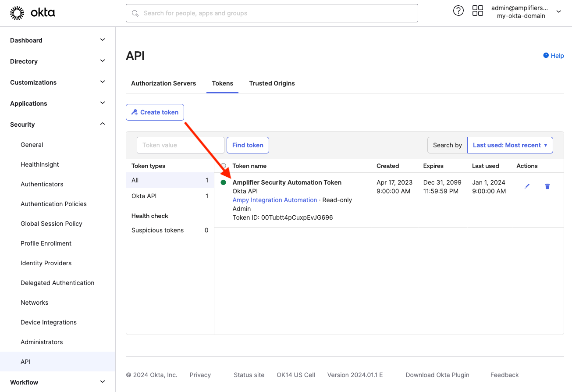Expand the Dashboard menu
The width and height of the screenshot is (572, 392).
coord(57,40)
